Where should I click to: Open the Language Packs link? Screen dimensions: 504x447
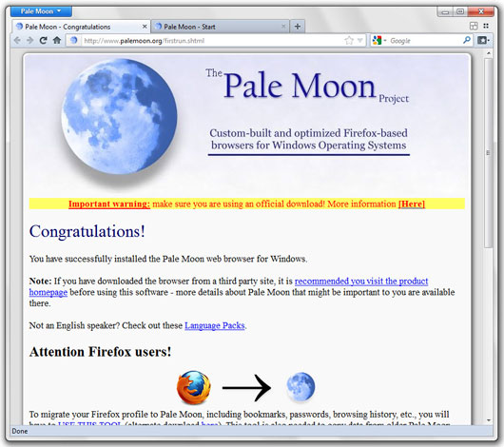click(x=215, y=325)
